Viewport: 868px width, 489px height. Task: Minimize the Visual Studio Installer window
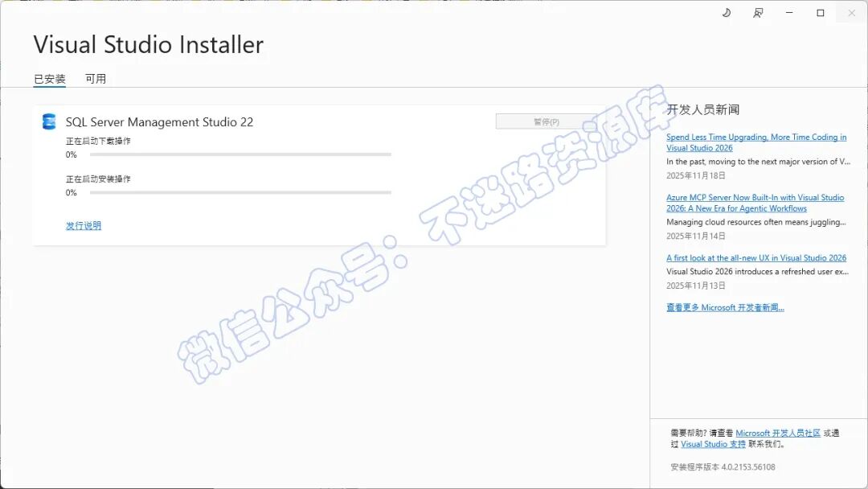click(789, 13)
